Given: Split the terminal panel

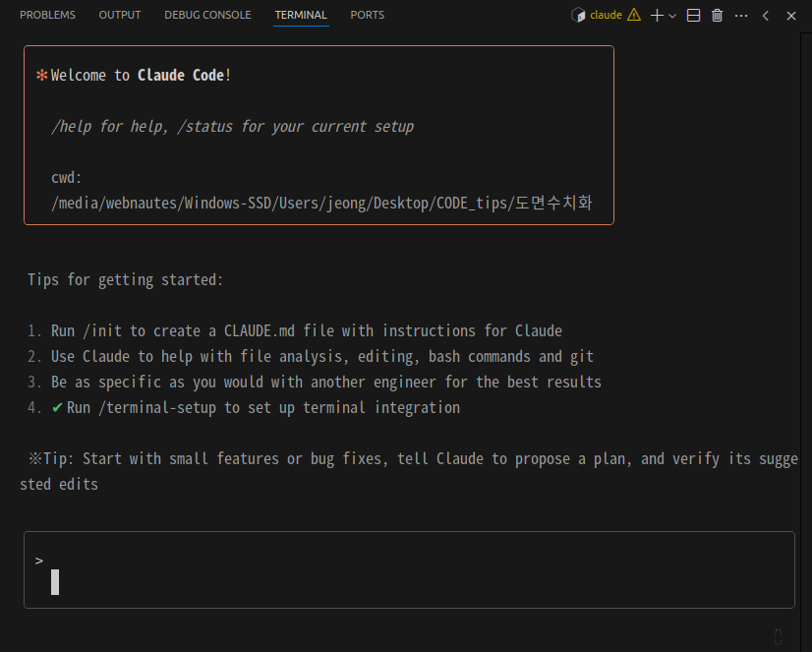Looking at the screenshot, I should (x=693, y=16).
